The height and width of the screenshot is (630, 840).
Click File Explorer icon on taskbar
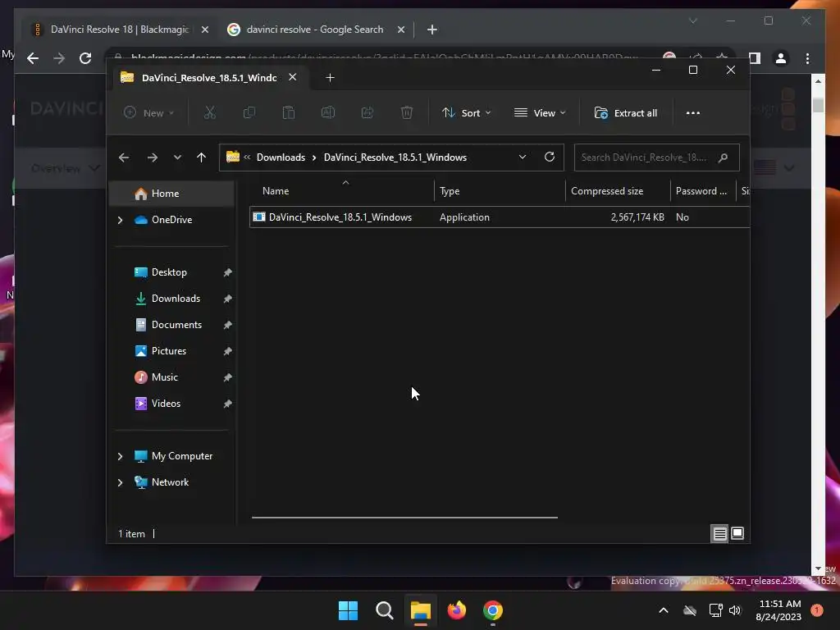(421, 610)
